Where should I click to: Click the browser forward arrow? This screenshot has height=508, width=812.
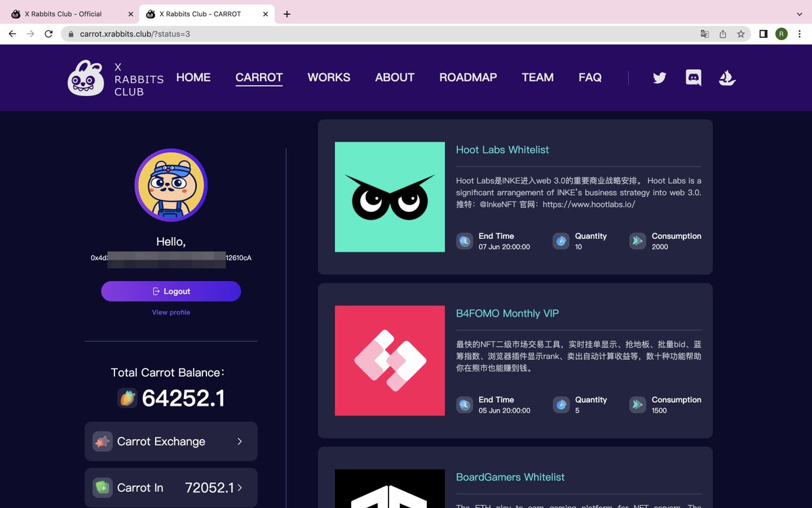[x=30, y=34]
